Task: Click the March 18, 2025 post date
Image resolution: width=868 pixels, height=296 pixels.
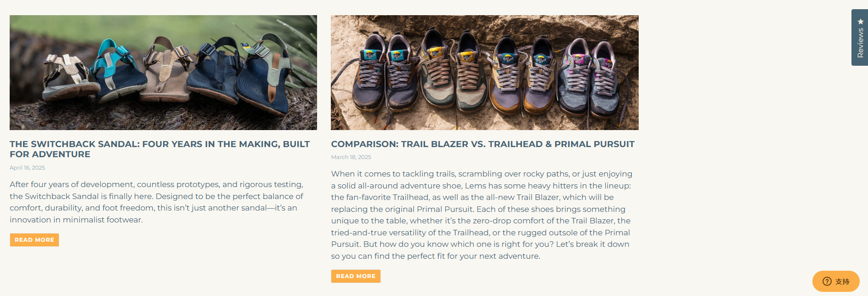Action: [351, 157]
